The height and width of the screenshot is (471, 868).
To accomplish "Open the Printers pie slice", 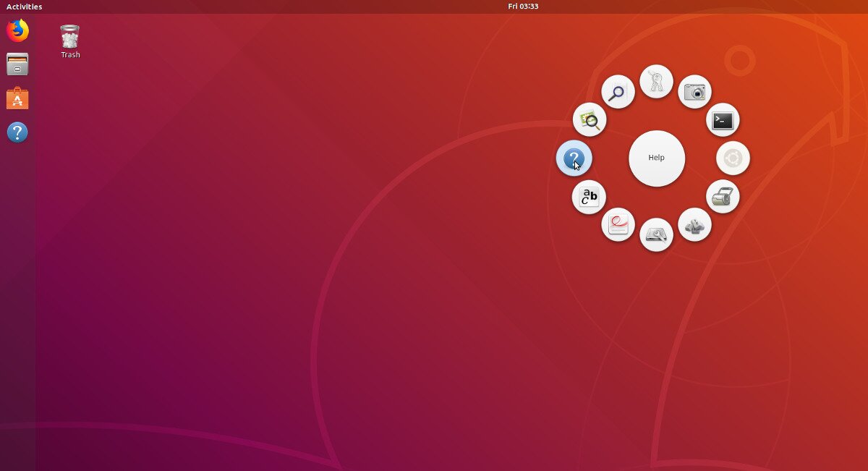I will (x=723, y=197).
